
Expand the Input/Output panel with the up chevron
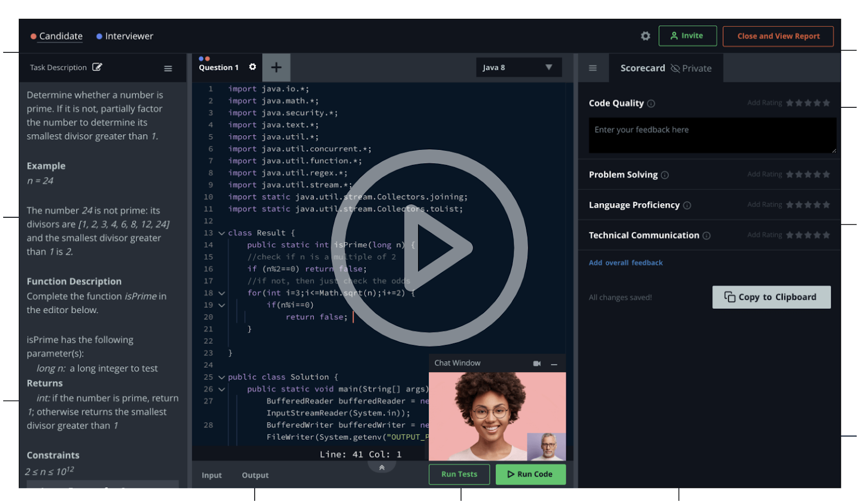pyautogui.click(x=382, y=467)
